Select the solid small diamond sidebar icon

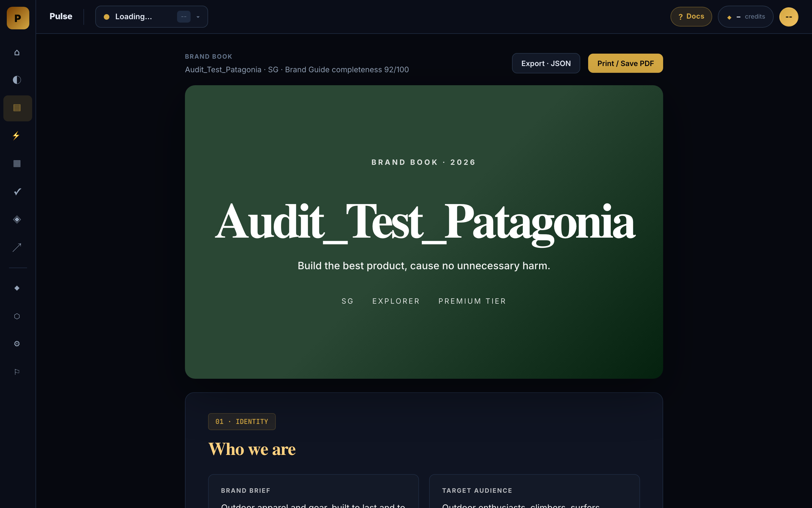17,288
